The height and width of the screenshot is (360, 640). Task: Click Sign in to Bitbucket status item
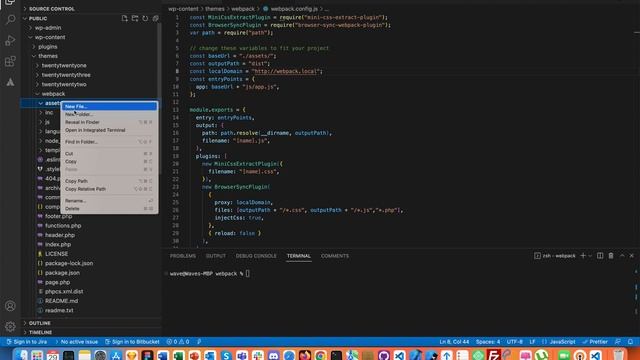pos(132,342)
